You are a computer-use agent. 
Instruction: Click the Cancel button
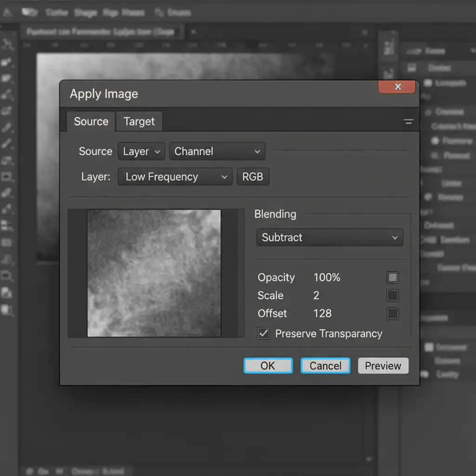click(x=325, y=366)
